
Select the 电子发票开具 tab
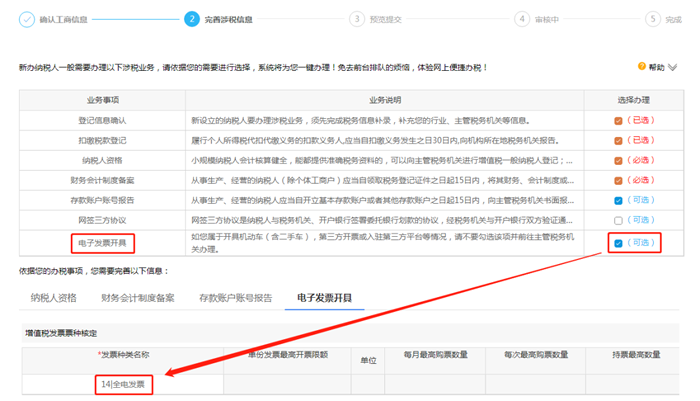324,298
